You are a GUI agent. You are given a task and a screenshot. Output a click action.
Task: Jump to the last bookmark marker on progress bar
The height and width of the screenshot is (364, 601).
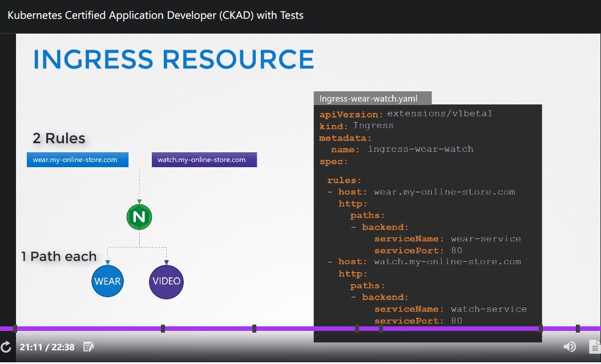[x=578, y=329]
